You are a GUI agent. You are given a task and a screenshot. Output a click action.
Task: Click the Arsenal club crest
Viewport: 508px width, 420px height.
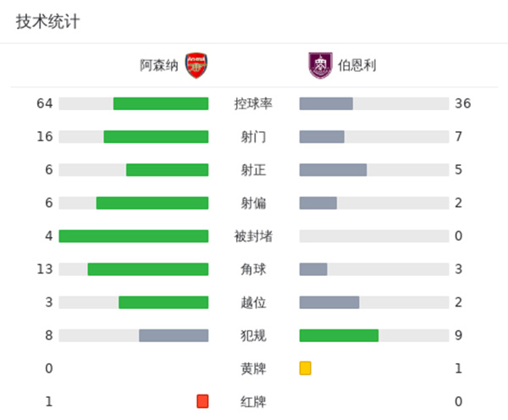196,65
